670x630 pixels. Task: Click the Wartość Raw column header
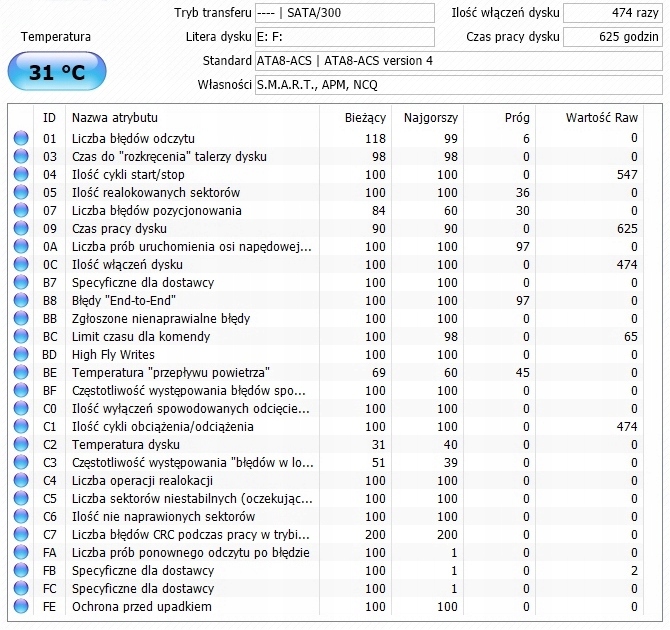point(601,117)
